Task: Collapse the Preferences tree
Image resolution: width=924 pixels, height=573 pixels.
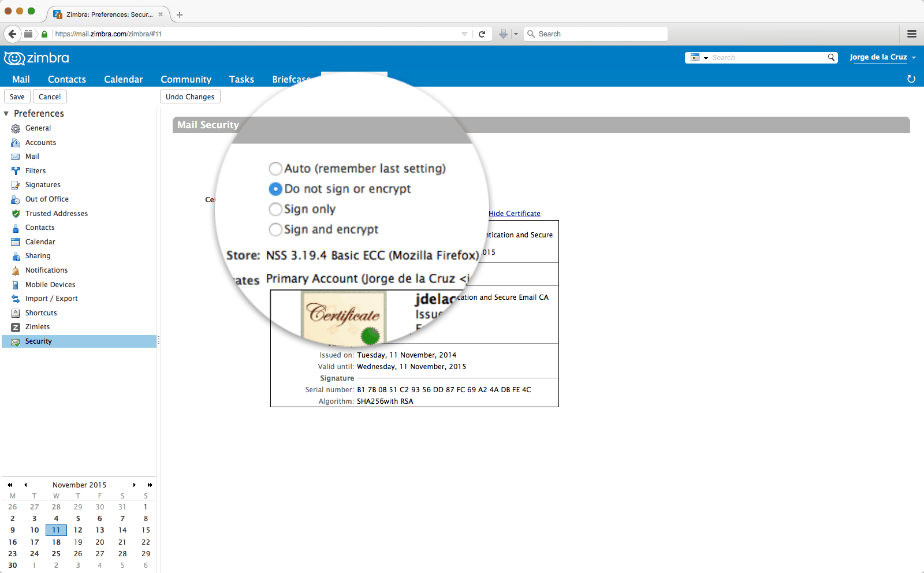Action: click(6, 114)
